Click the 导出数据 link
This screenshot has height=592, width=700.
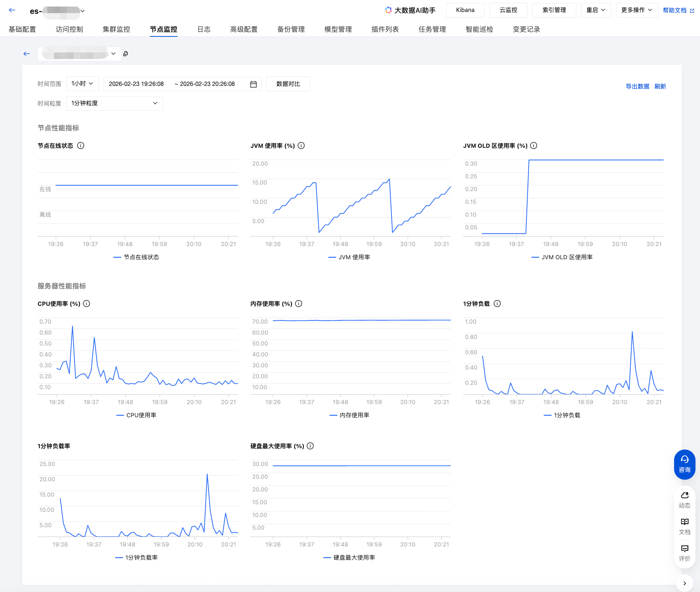(637, 87)
